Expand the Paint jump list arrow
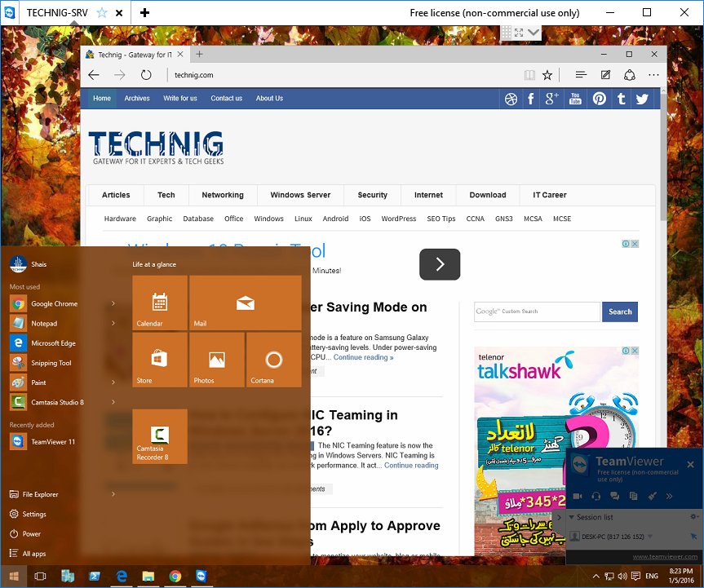Screen dimensions: 704x588 [x=113, y=382]
